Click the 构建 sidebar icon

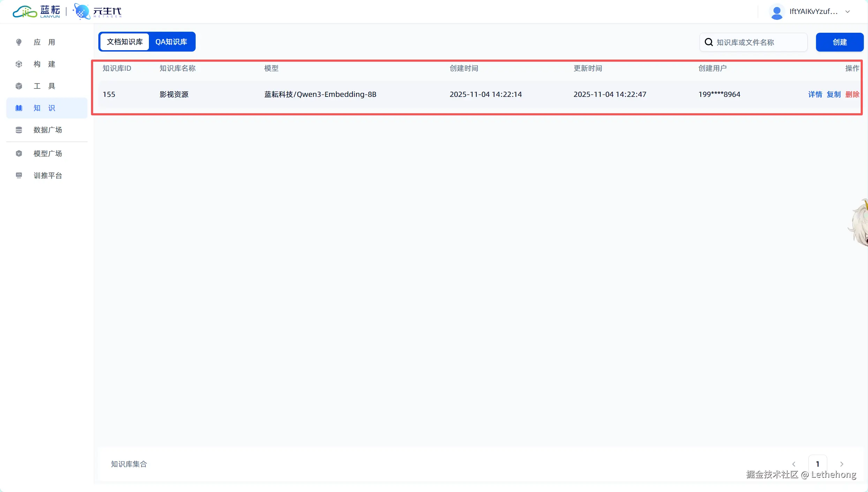[x=19, y=64]
